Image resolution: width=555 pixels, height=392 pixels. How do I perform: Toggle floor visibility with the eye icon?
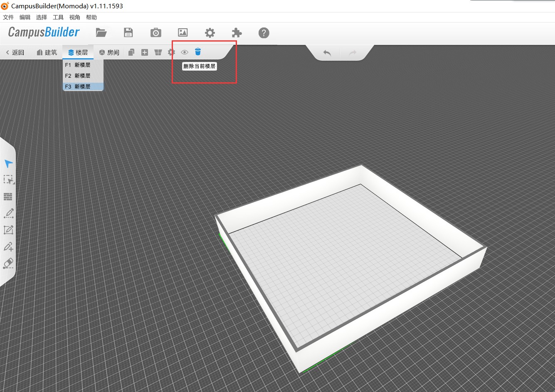(185, 52)
